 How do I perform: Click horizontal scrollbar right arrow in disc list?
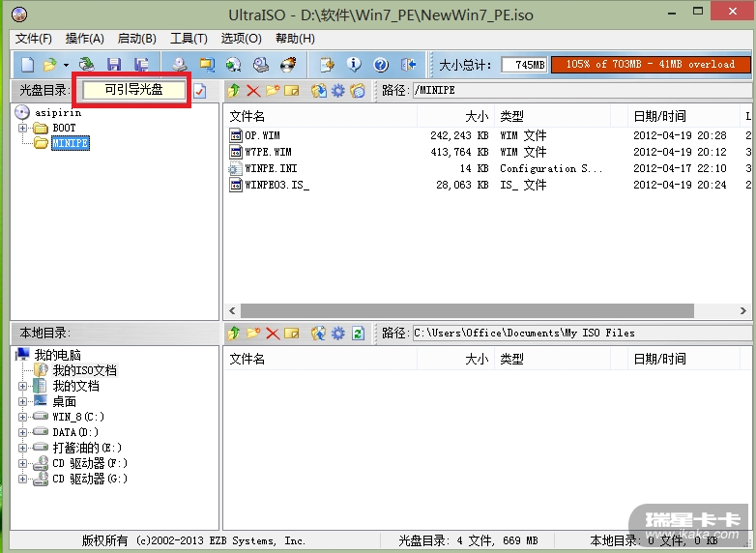click(x=743, y=311)
